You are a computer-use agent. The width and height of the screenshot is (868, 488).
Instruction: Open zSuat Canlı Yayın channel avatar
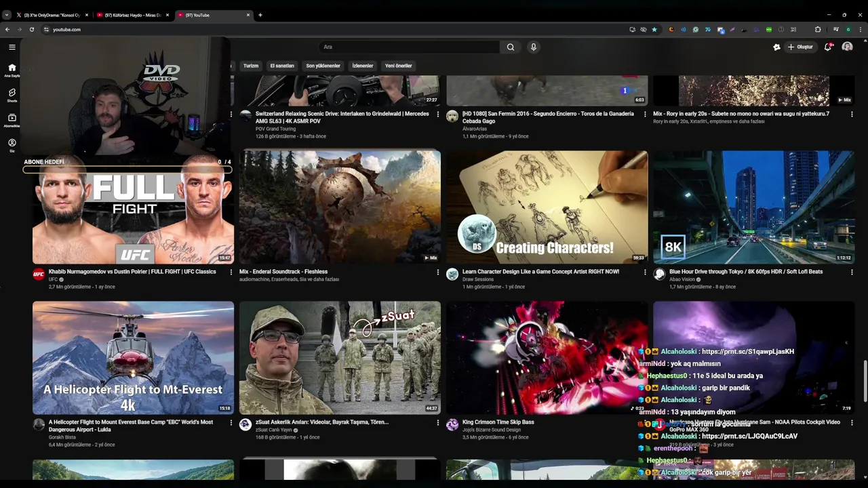[245, 424]
